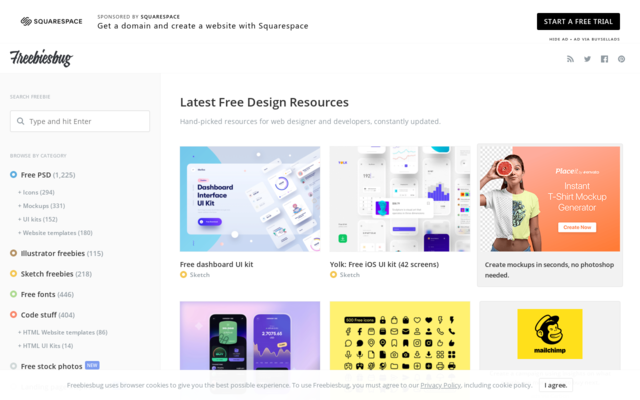Click the red circle beside Code stuff
This screenshot has height=400, width=640.
coord(13,315)
